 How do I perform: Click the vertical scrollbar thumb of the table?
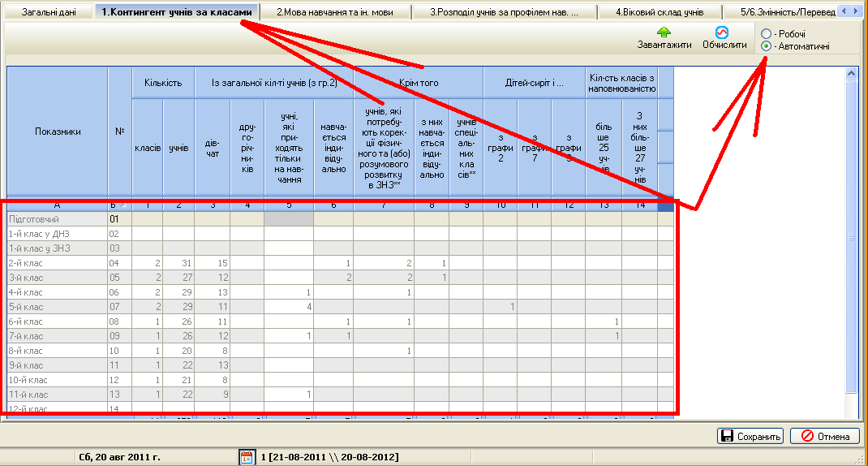[x=852, y=237]
